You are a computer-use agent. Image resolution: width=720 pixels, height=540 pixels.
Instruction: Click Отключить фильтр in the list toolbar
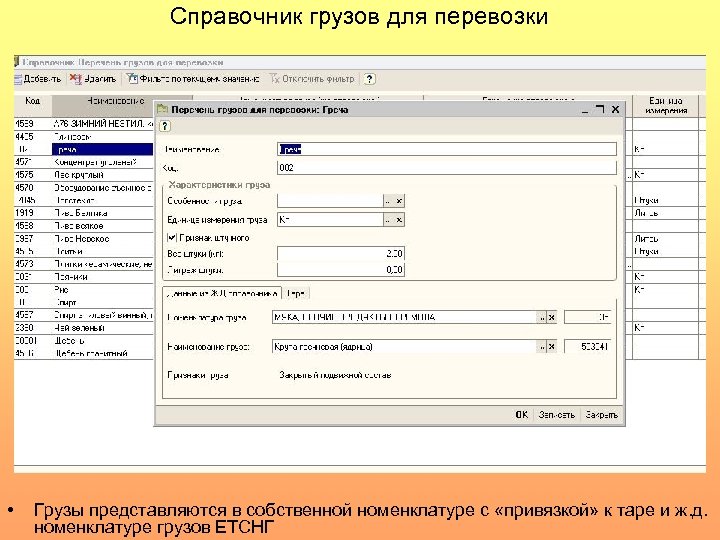[312, 79]
